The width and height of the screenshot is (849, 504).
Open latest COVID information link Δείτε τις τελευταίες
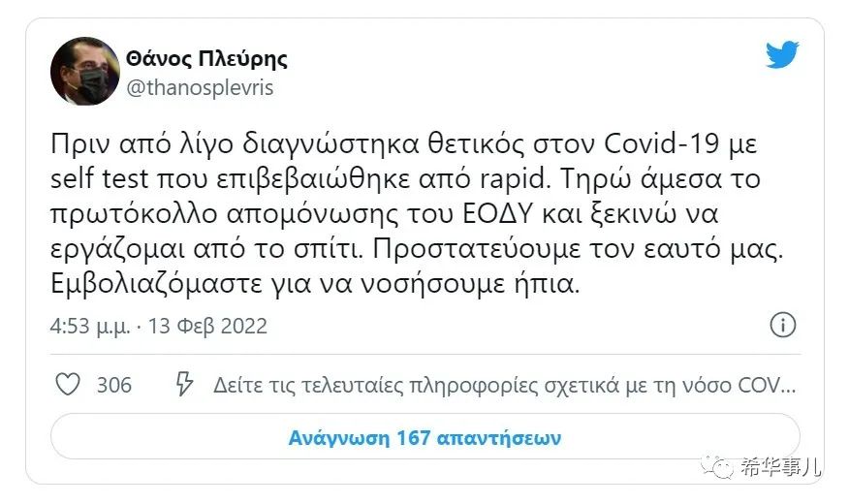pyautogui.click(x=505, y=385)
